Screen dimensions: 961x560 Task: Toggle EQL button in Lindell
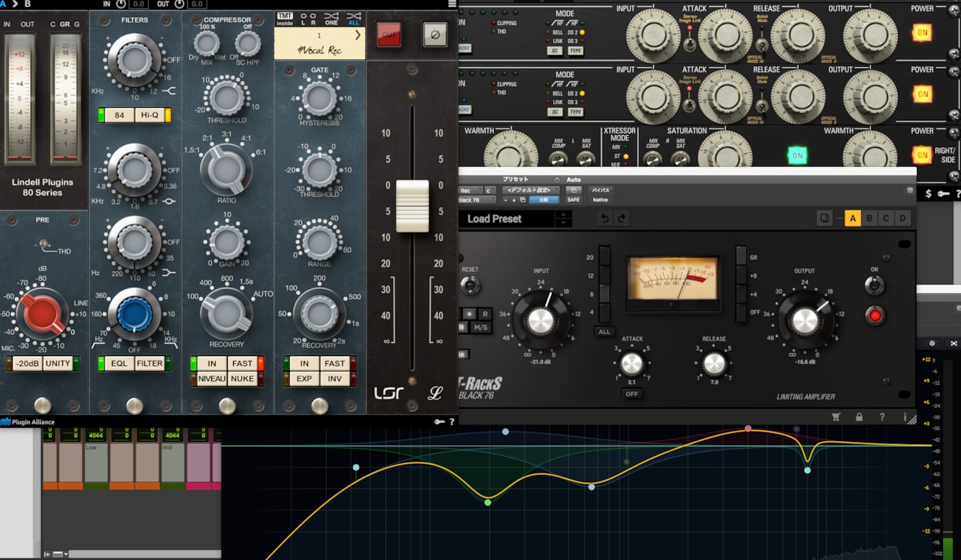[x=119, y=364]
